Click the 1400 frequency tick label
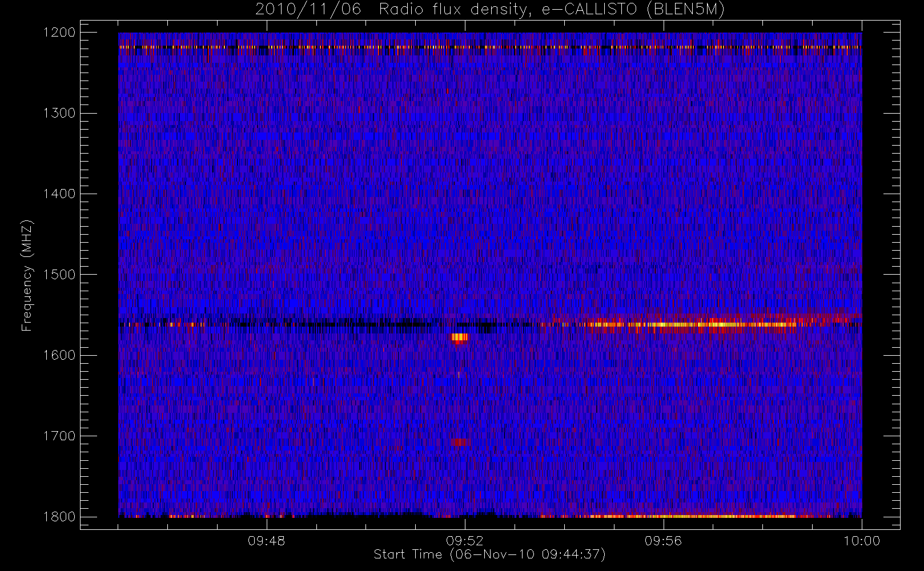The width and height of the screenshot is (924, 571). pyautogui.click(x=59, y=194)
